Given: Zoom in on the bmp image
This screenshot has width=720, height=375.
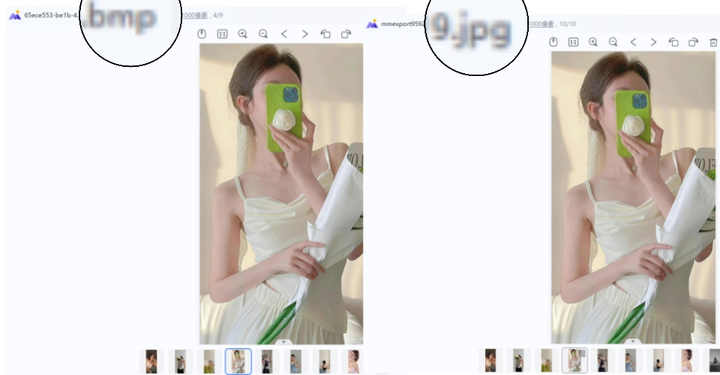Looking at the screenshot, I should 242,34.
